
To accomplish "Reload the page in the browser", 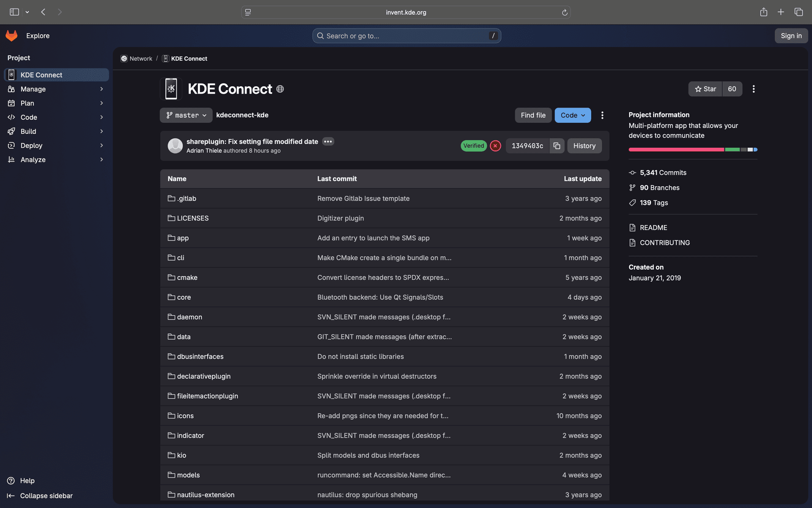I will pyautogui.click(x=565, y=12).
